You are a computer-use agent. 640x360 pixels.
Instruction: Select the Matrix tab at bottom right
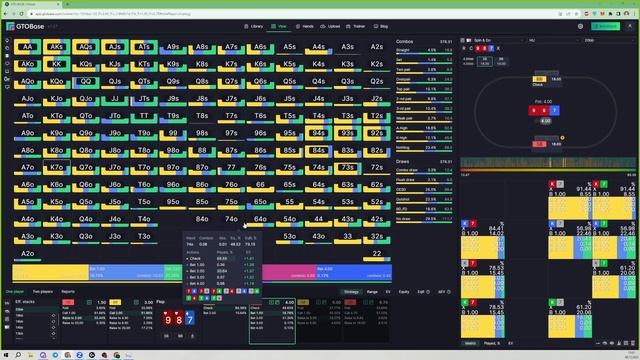pos(470,343)
